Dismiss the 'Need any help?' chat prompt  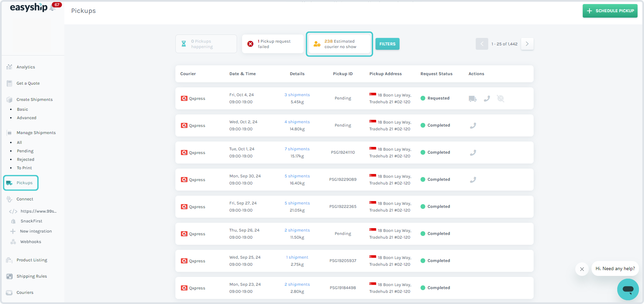(582, 269)
